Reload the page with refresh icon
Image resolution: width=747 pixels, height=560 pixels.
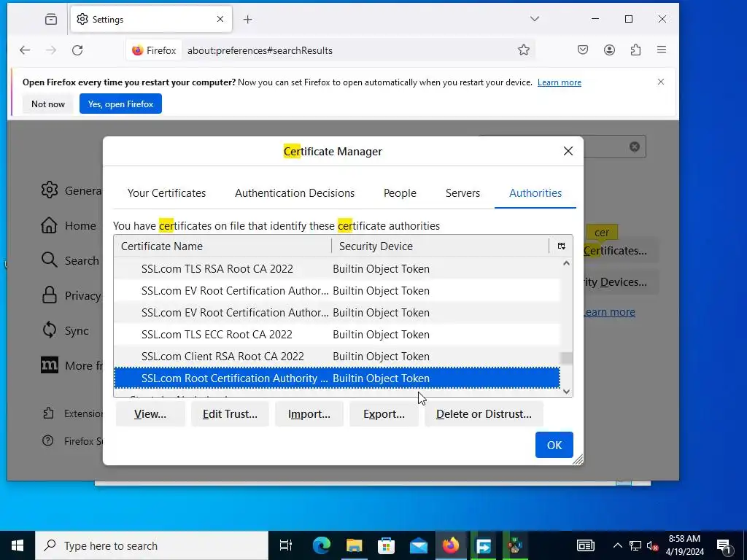coord(77,50)
